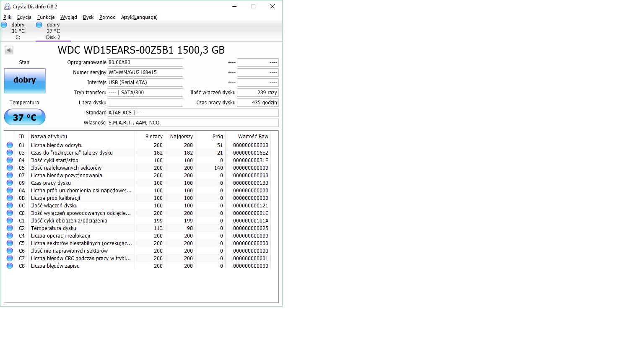Image resolution: width=644 pixels, height=362 pixels.
Task: Open the Pomoc menu
Action: (x=107, y=17)
